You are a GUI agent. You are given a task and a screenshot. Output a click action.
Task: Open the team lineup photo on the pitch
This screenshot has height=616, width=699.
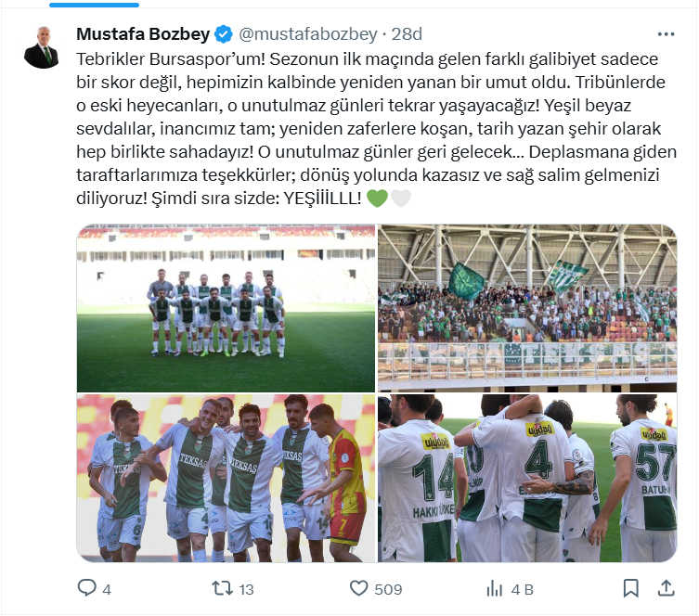pyautogui.click(x=226, y=308)
